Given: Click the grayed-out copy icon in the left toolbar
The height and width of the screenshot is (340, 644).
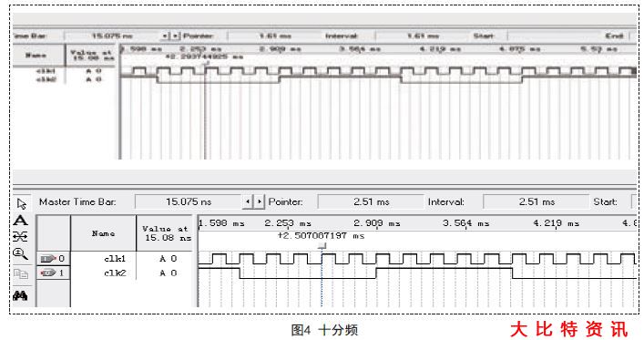Looking at the screenshot, I should [21, 273].
